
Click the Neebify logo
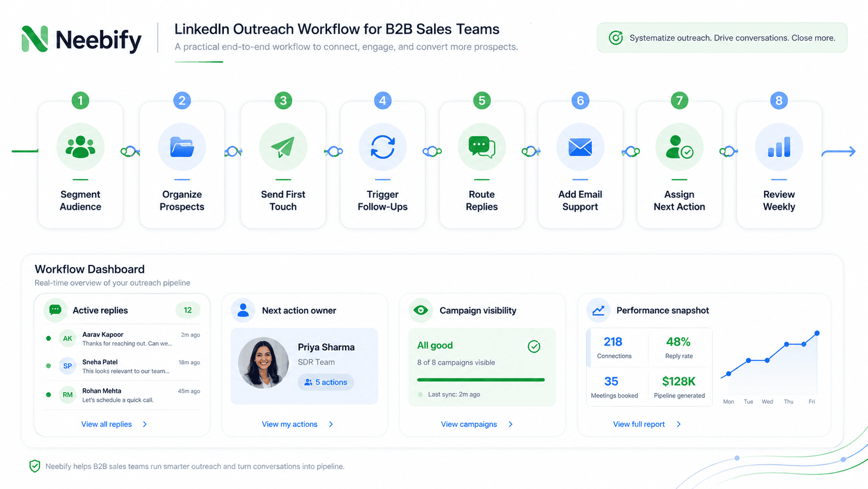coord(81,39)
